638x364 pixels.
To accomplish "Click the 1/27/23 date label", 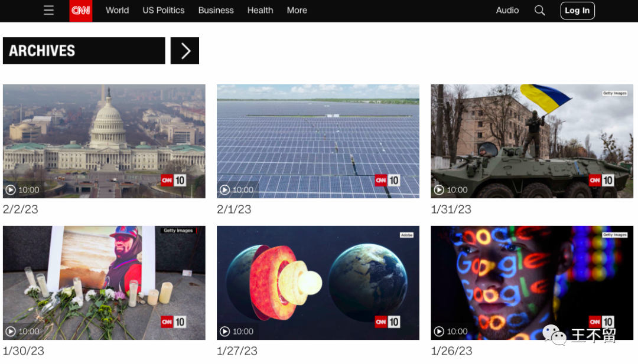I will (x=237, y=351).
